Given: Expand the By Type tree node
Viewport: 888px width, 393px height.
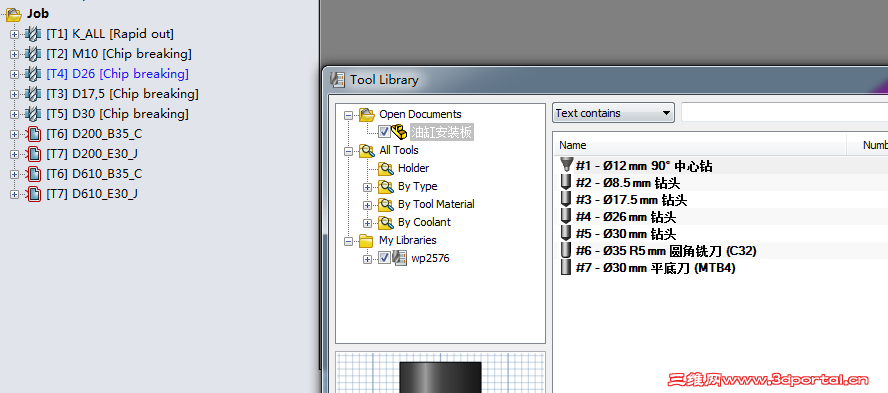Looking at the screenshot, I should pos(367,187).
